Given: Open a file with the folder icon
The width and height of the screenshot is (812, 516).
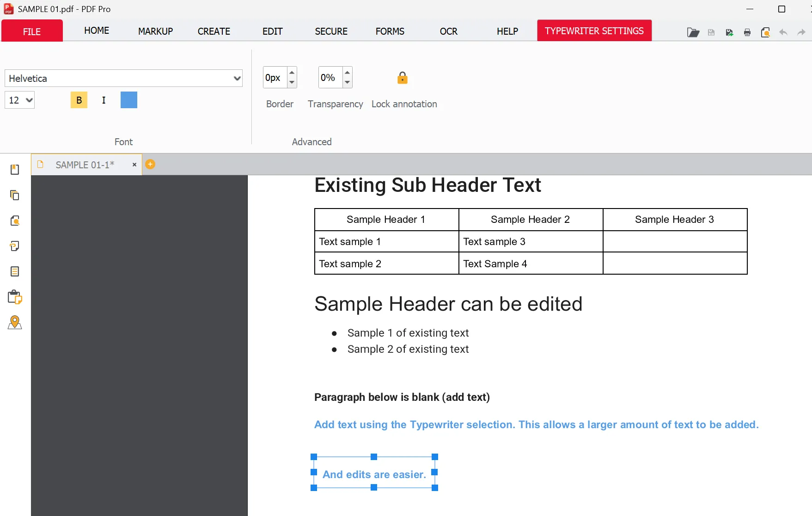Looking at the screenshot, I should point(693,32).
